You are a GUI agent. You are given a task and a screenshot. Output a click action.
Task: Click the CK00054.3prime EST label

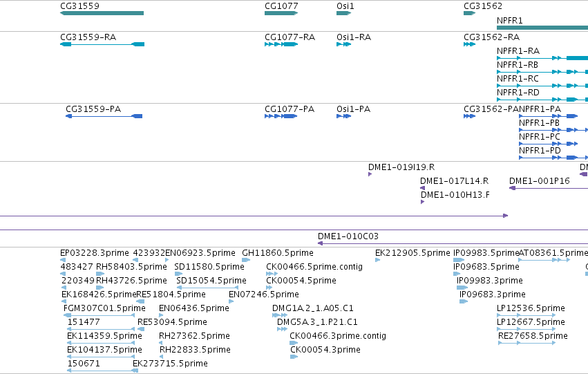325,350
